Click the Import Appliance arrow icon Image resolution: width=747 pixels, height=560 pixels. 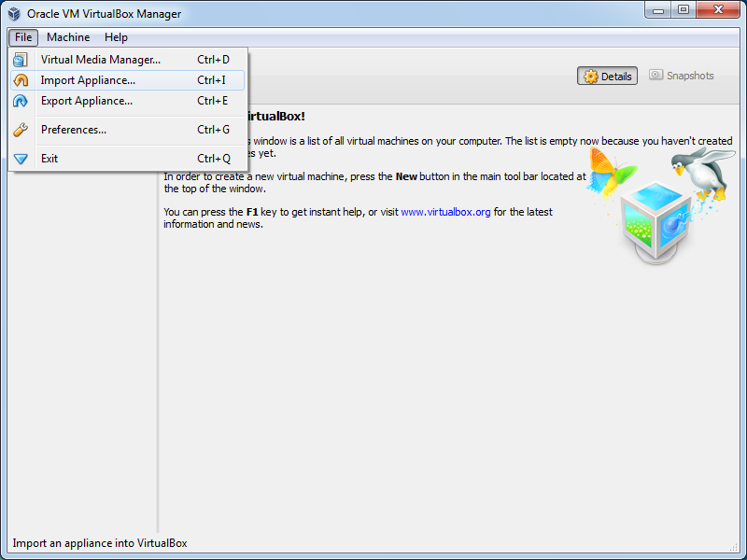(21, 80)
